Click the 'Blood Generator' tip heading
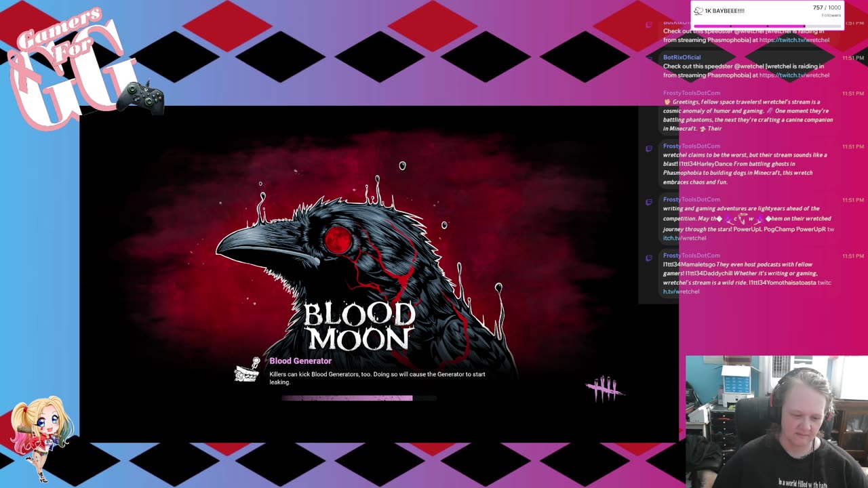This screenshot has height=488, width=868. (x=300, y=361)
